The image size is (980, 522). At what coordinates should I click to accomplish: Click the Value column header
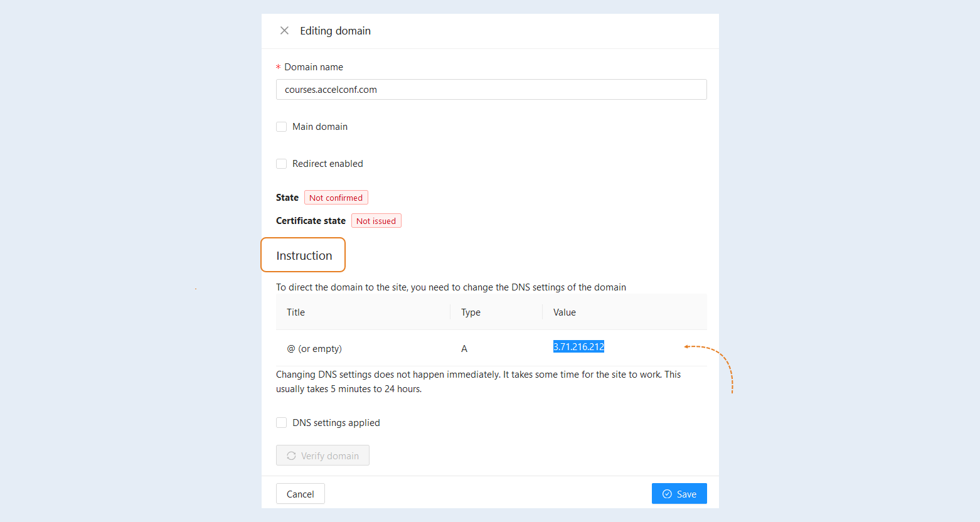(565, 312)
